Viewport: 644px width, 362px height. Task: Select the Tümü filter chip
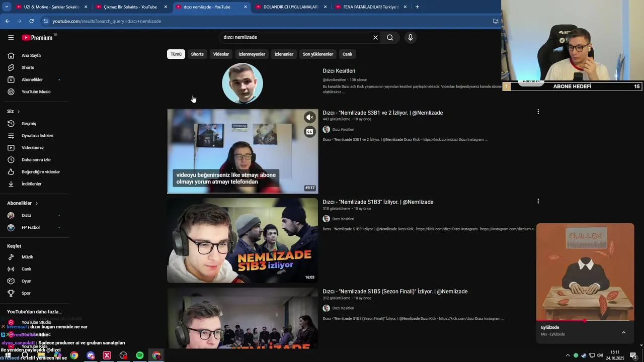coord(176,54)
